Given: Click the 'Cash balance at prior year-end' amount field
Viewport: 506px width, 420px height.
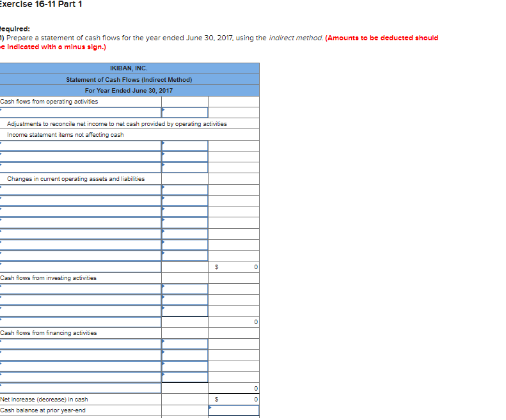Looking at the screenshot, I should (x=234, y=410).
